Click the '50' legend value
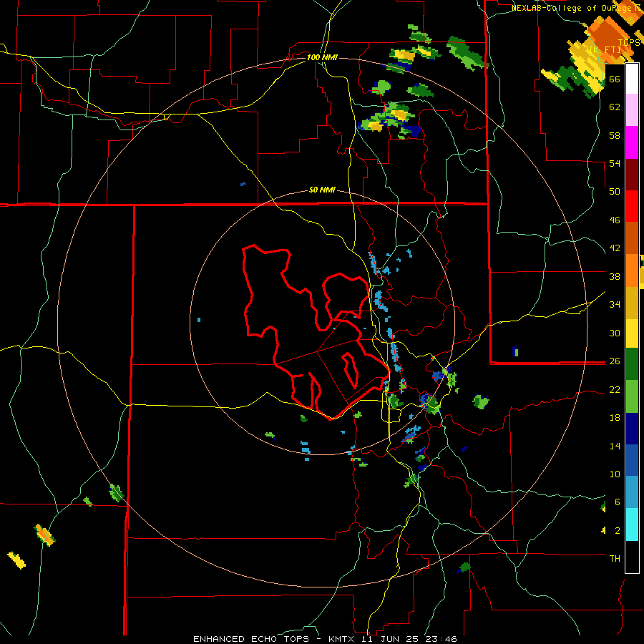Screen dimensions: 644x644 [615, 192]
